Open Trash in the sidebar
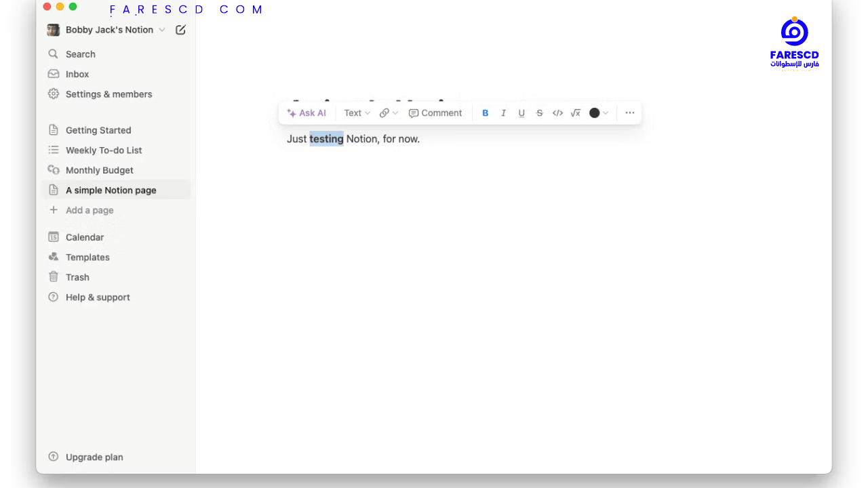This screenshot has height=488, width=868. click(x=116, y=277)
